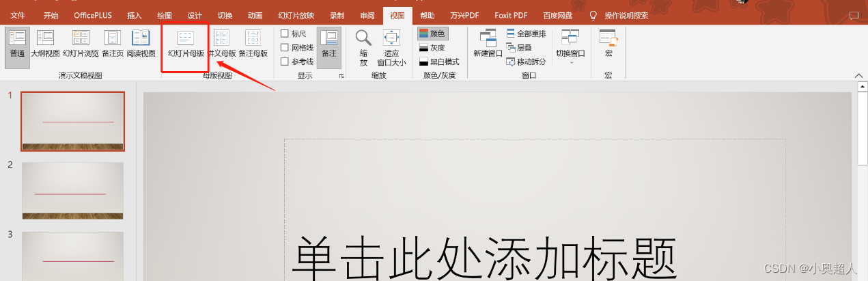This screenshot has width=868, height=281.
Task: Select Color (颜色) display mode
Action: point(433,34)
